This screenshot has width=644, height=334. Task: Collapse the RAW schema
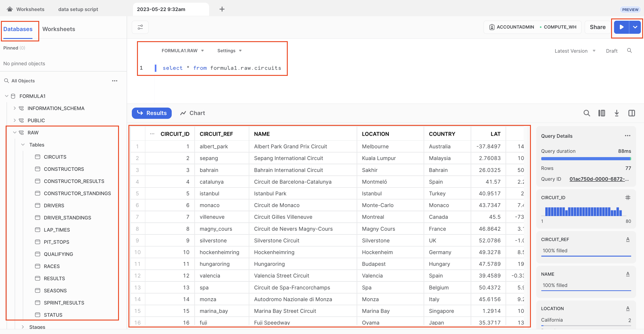15,133
